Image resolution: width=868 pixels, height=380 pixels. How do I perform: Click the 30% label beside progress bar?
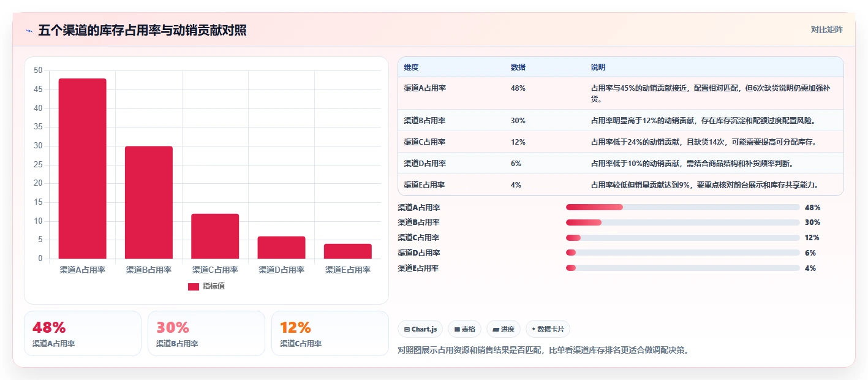812,222
